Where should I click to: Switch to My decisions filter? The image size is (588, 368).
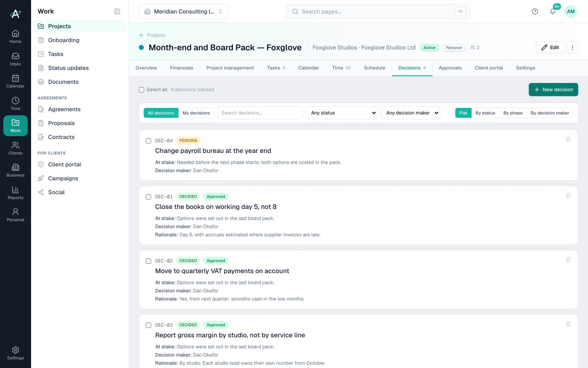point(196,113)
